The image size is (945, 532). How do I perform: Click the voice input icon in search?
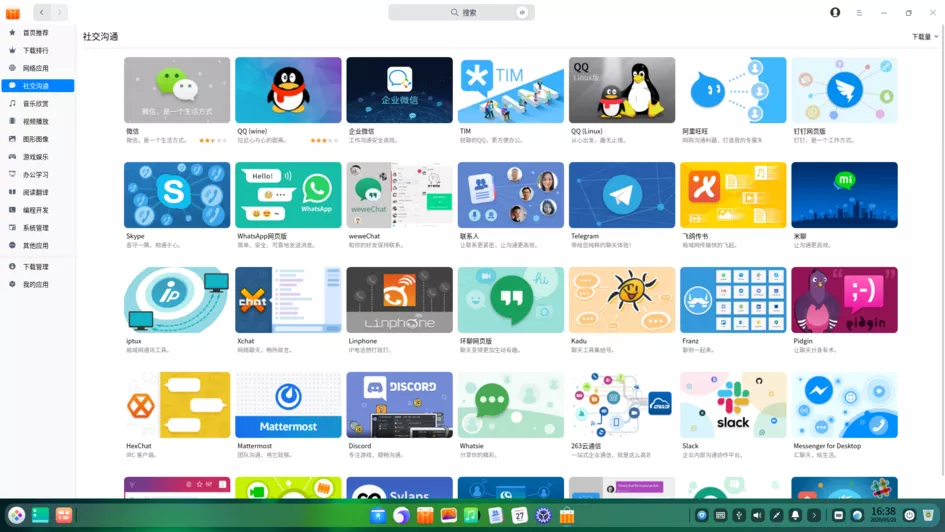[x=522, y=12]
